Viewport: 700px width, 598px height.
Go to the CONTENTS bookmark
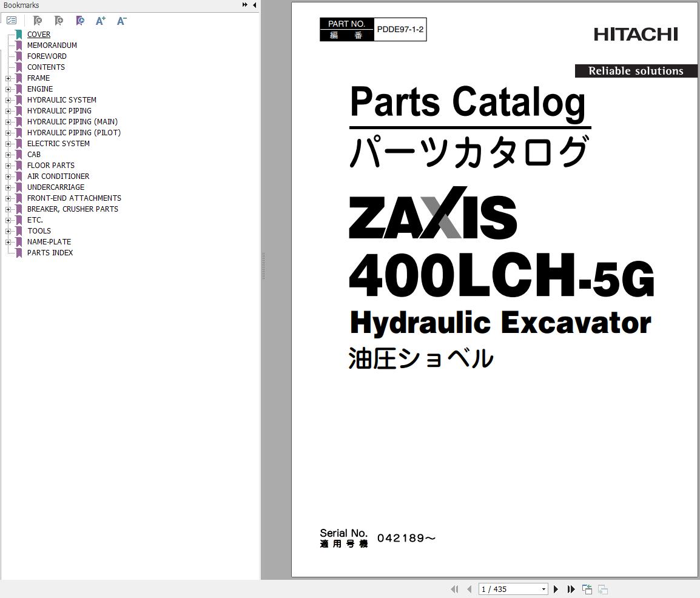coord(46,67)
